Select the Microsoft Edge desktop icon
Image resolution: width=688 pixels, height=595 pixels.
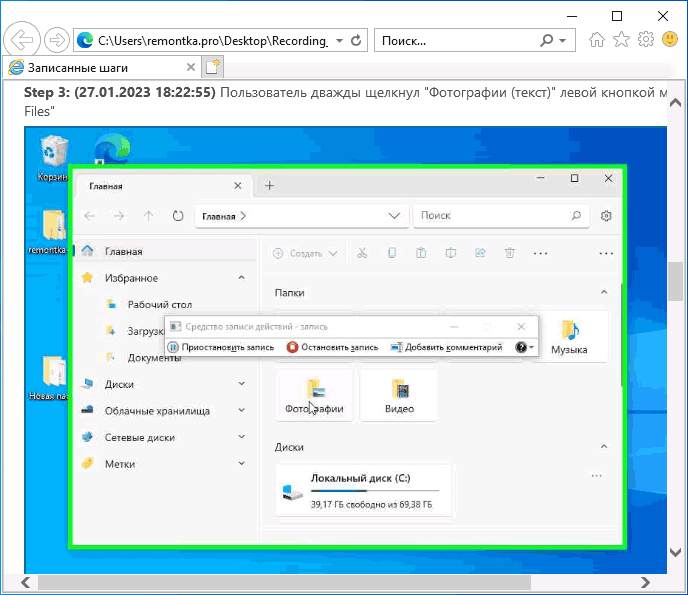point(112,148)
